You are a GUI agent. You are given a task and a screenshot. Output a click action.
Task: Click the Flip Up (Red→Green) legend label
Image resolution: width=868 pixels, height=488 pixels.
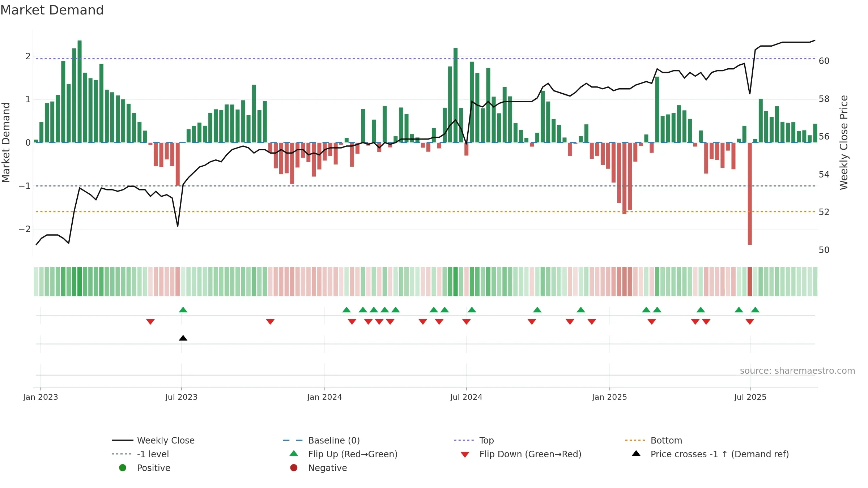(353, 454)
